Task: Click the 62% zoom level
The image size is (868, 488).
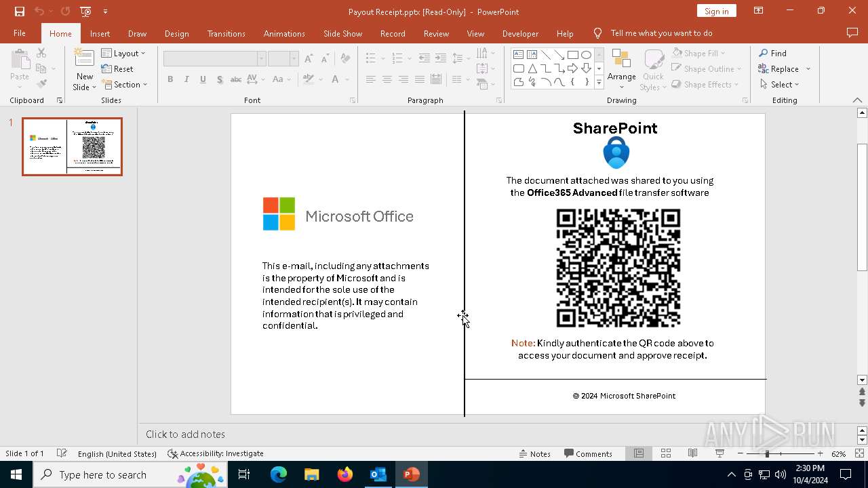Action: (839, 453)
